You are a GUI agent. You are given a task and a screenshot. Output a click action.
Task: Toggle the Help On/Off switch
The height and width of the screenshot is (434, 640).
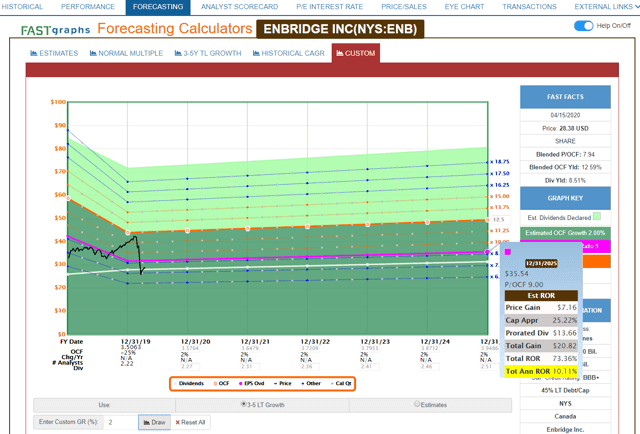(584, 26)
